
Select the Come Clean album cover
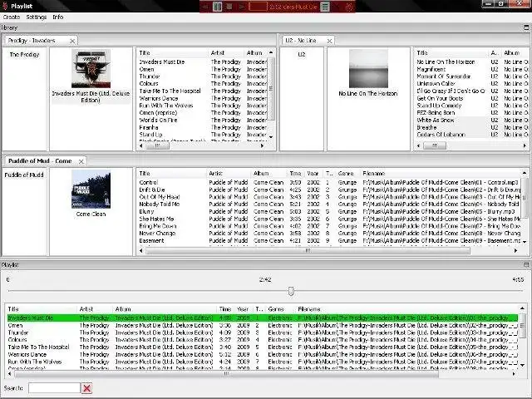(x=91, y=189)
